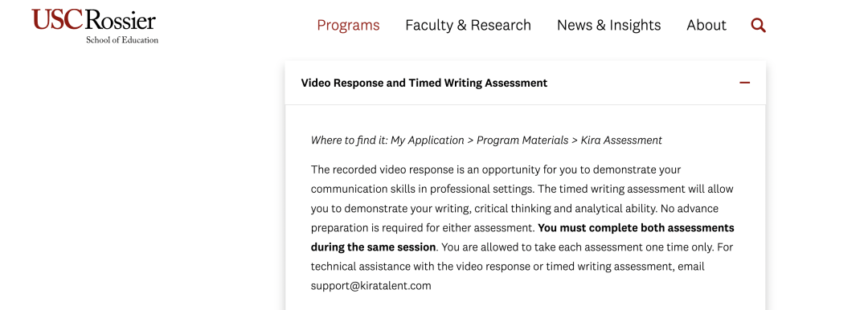Collapse Video Response and Timed Writing Assessment header
The image size is (868, 310).
point(526,83)
